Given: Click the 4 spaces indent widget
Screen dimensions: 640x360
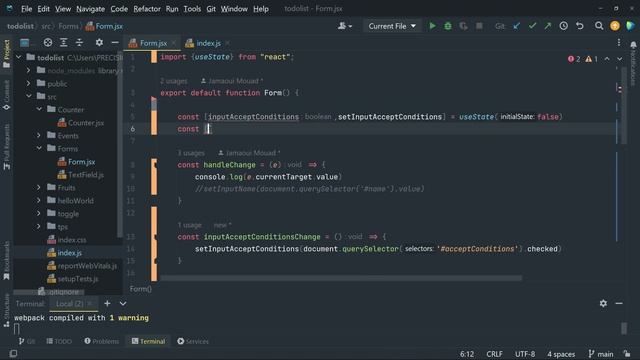Looking at the screenshot, I should click(x=561, y=354).
